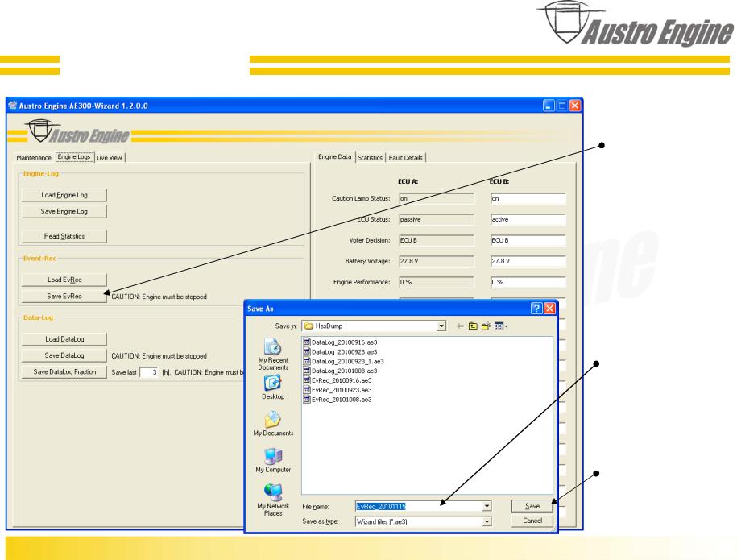737x560 pixels.
Task: Select EvRec_20100923.ae3 file
Action: [337, 390]
